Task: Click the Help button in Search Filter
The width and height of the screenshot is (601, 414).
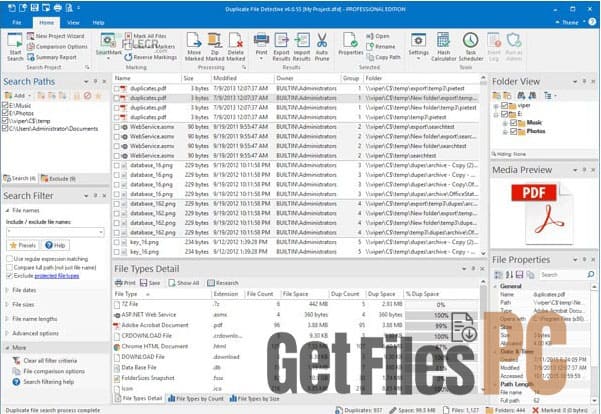Action: pos(56,245)
